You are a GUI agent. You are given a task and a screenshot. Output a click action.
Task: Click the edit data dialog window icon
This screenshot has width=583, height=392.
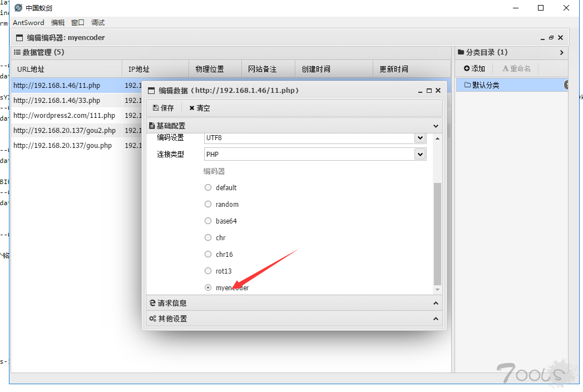[x=151, y=91]
